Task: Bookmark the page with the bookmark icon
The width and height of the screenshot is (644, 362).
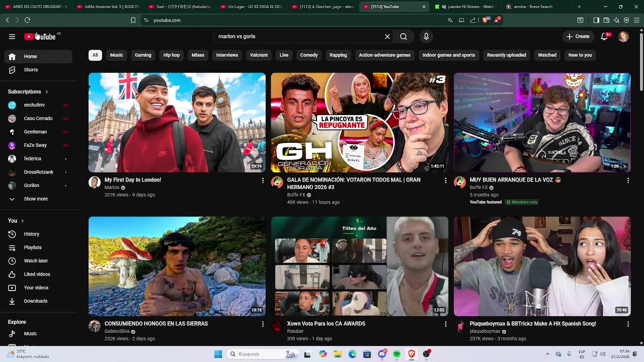Action: click(133, 20)
